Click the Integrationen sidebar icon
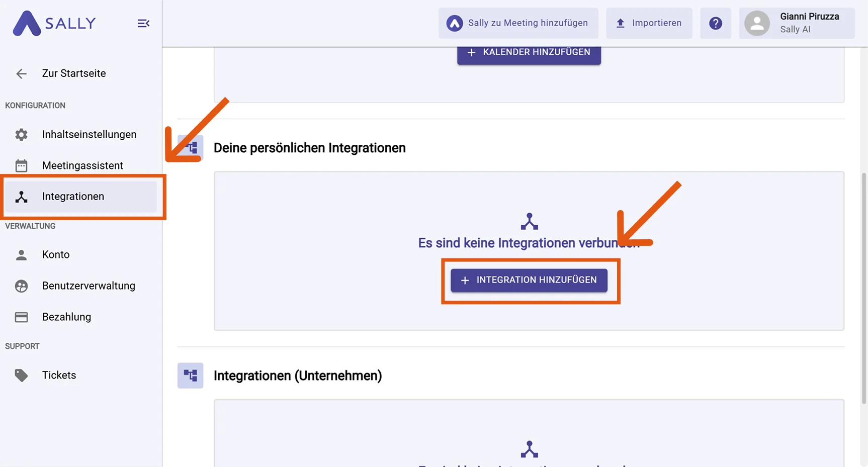The height and width of the screenshot is (467, 868). pos(21,197)
